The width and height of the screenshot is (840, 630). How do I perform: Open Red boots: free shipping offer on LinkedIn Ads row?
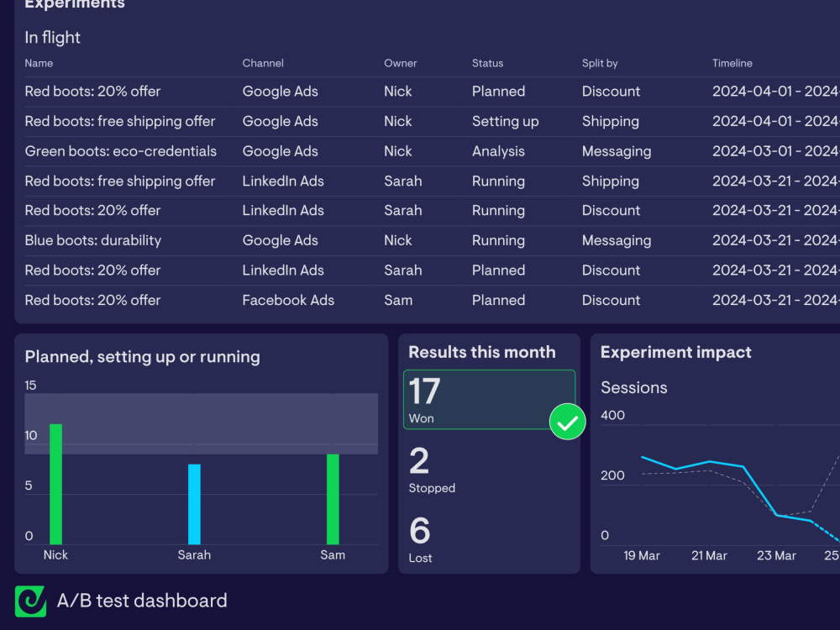click(119, 181)
